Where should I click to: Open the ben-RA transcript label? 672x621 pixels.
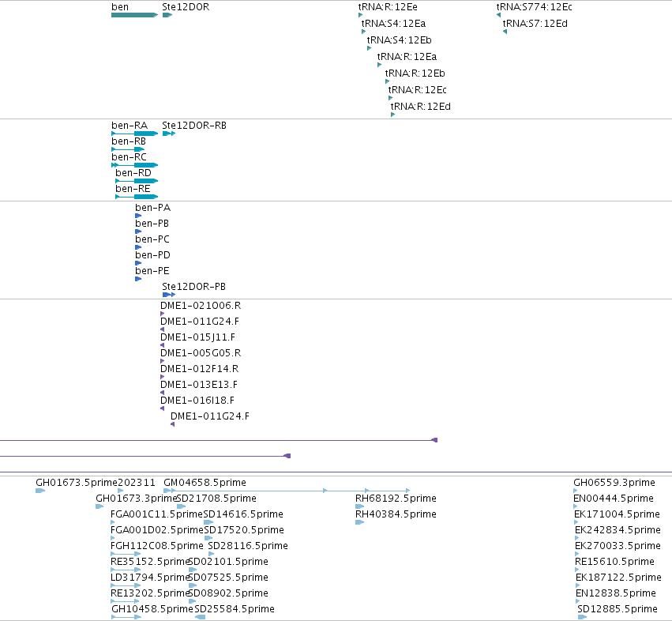tap(130, 126)
